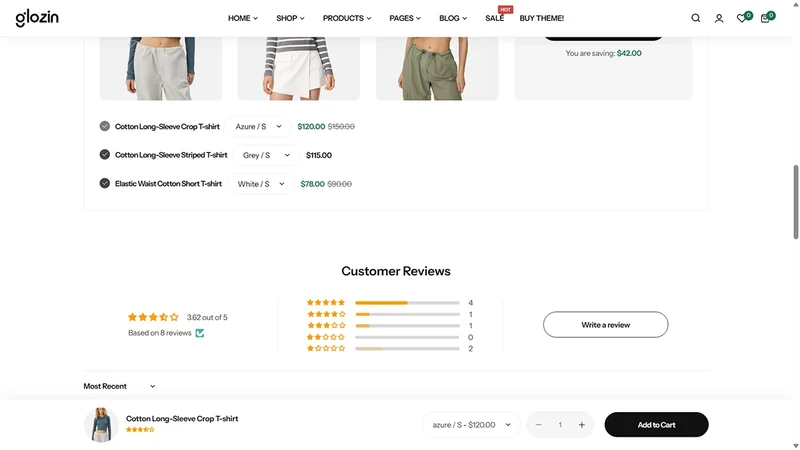Open the wishlist heart icon

(x=742, y=18)
